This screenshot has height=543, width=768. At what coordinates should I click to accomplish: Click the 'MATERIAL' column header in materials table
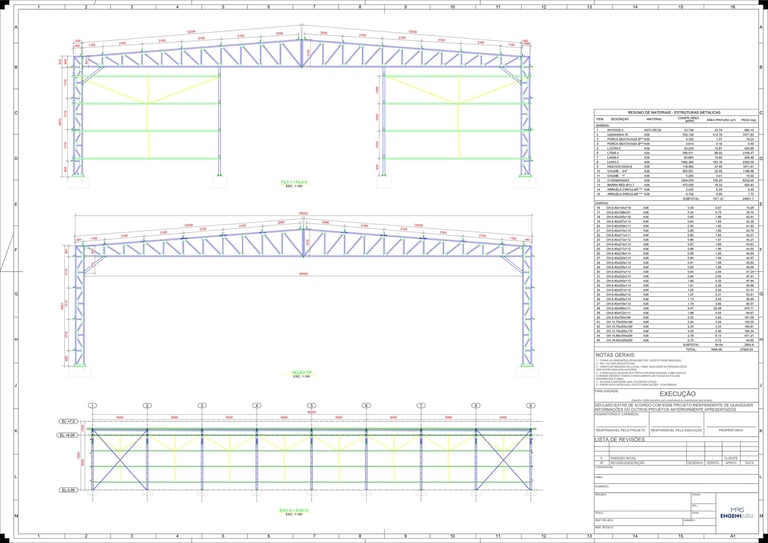(x=654, y=119)
